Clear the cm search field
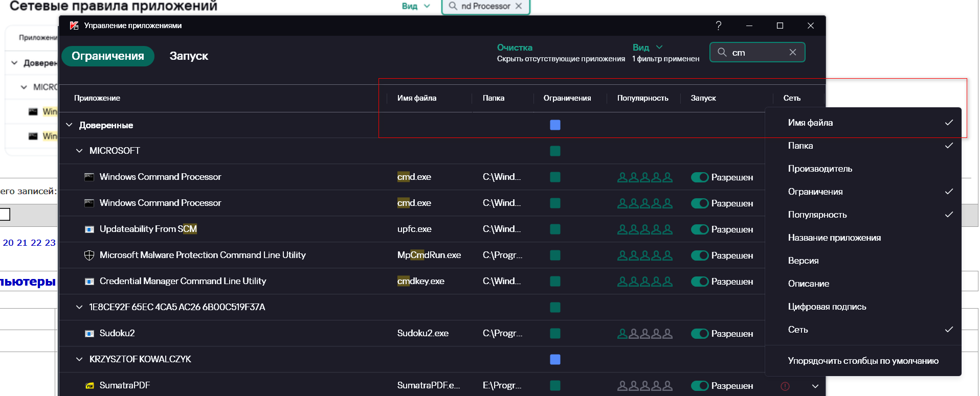The height and width of the screenshot is (396, 980). [793, 52]
